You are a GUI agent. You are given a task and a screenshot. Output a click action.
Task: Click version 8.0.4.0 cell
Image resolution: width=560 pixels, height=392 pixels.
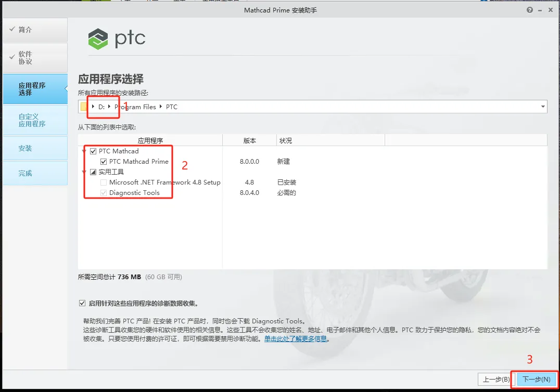(249, 192)
